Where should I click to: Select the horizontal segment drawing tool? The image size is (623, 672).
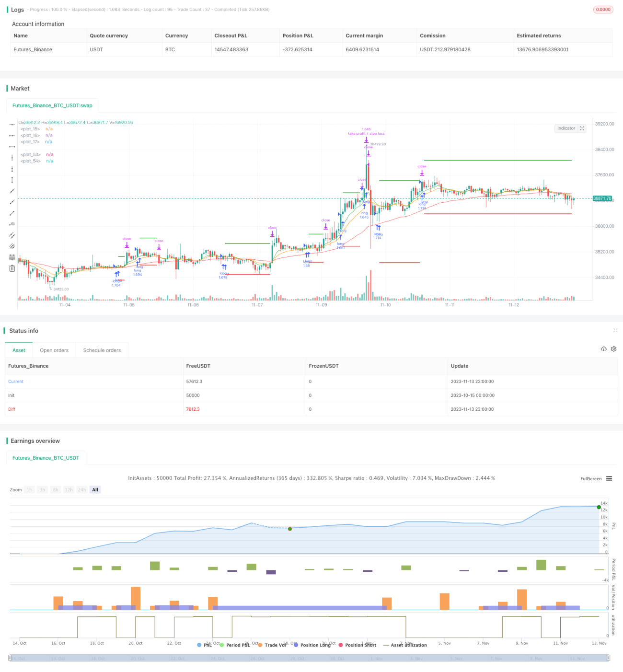pyautogui.click(x=12, y=147)
